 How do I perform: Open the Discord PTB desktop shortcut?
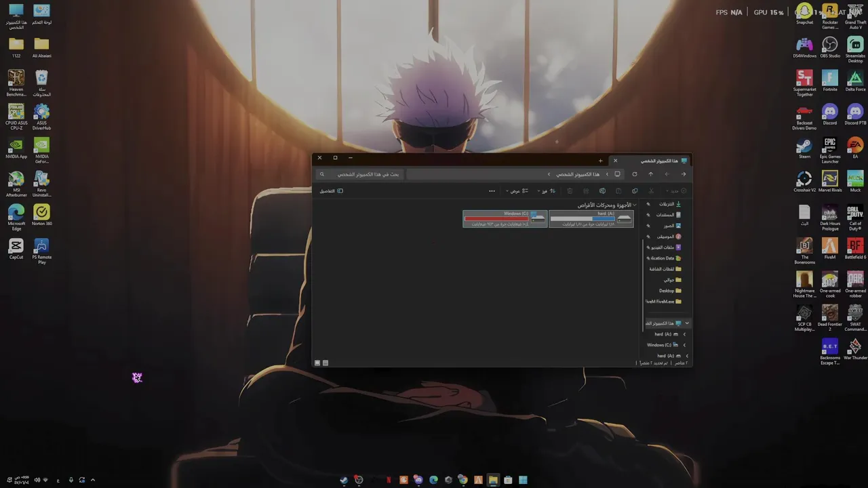855,115
